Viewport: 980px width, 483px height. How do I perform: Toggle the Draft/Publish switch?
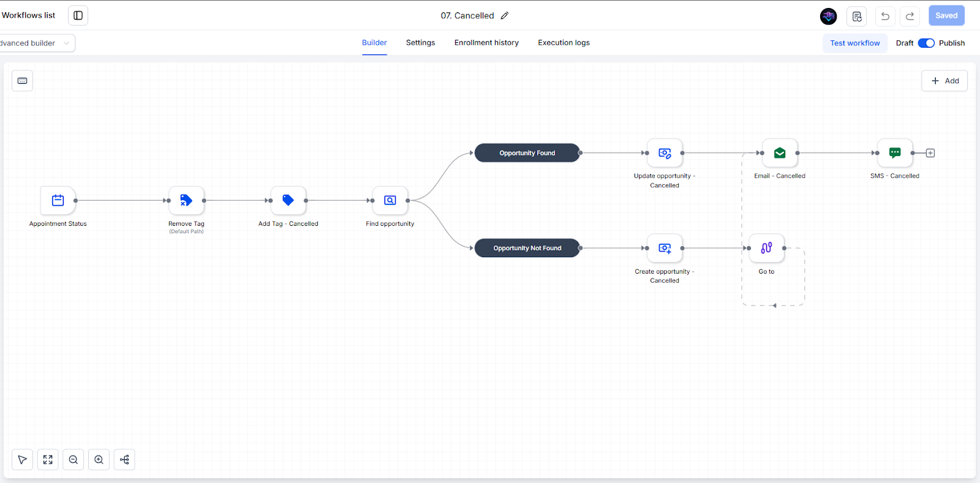[x=926, y=43]
